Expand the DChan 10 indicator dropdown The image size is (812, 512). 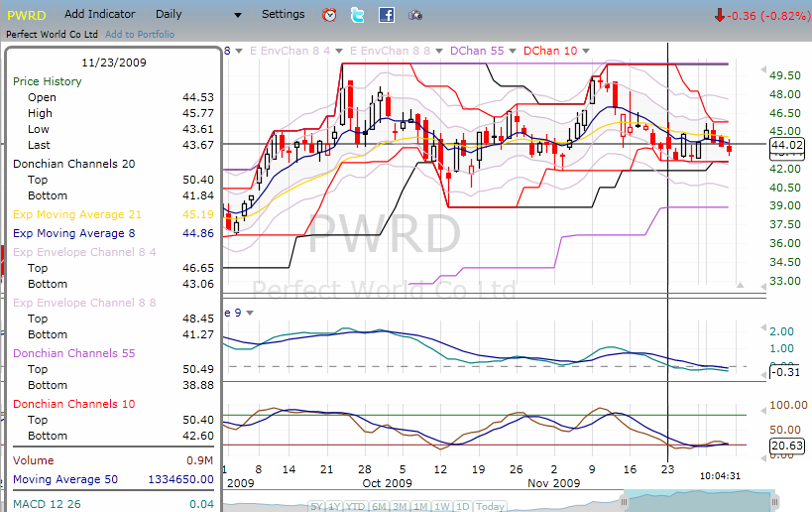point(586,51)
